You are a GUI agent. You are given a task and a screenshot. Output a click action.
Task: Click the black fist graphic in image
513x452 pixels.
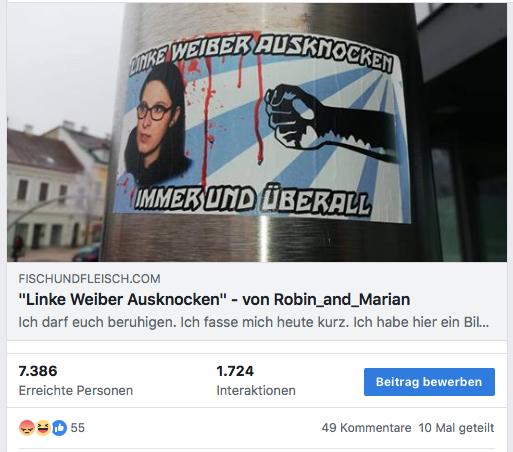pyautogui.click(x=330, y=122)
